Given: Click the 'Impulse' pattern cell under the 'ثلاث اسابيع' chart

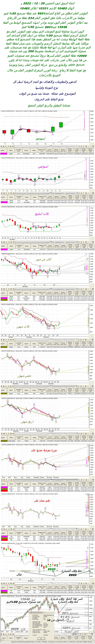Looking at the screenshot, I should (x=11, y=249).
